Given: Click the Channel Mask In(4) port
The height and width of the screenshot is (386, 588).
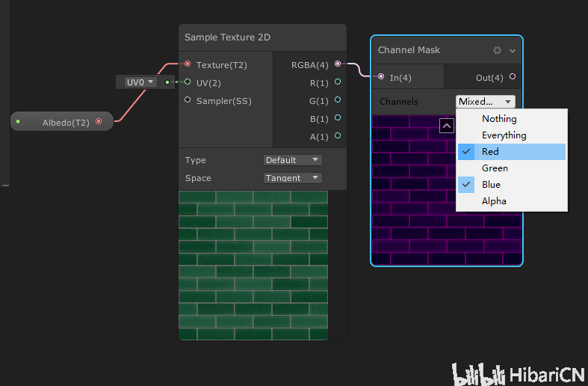Looking at the screenshot, I should tap(381, 76).
